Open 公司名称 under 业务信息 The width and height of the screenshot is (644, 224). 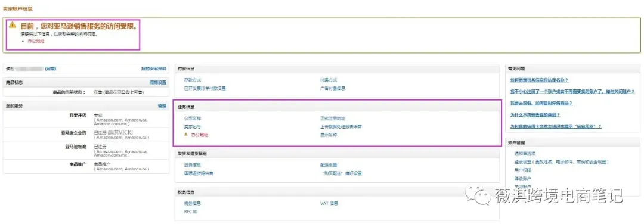[x=193, y=118]
